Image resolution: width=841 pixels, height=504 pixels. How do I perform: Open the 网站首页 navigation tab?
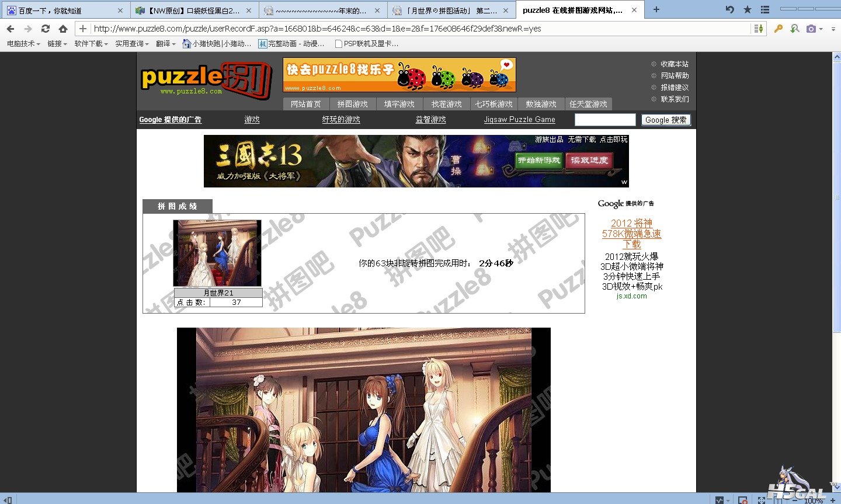pos(306,104)
